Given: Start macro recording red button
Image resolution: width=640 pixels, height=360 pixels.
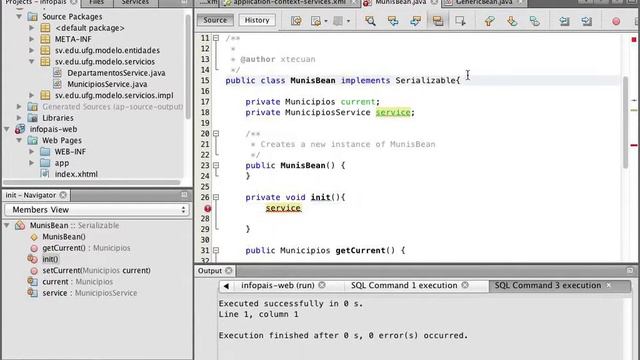Looking at the screenshot, I should 616,21.
